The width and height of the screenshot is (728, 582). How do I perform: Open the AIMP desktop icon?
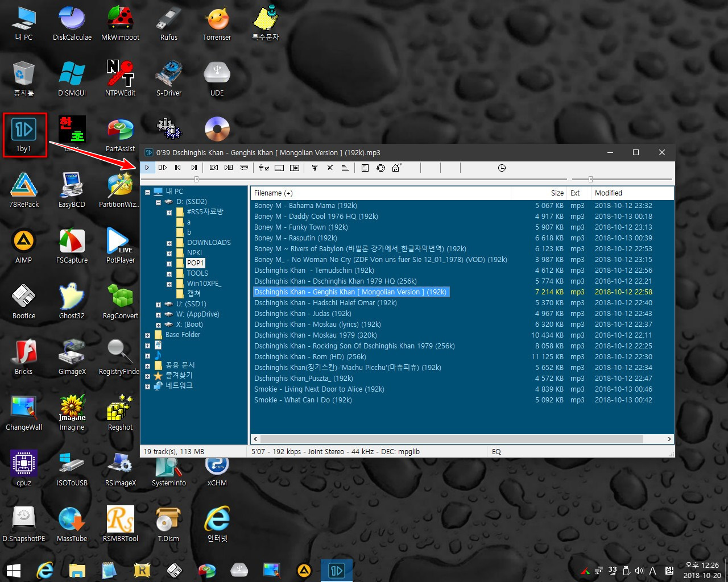pyautogui.click(x=24, y=247)
